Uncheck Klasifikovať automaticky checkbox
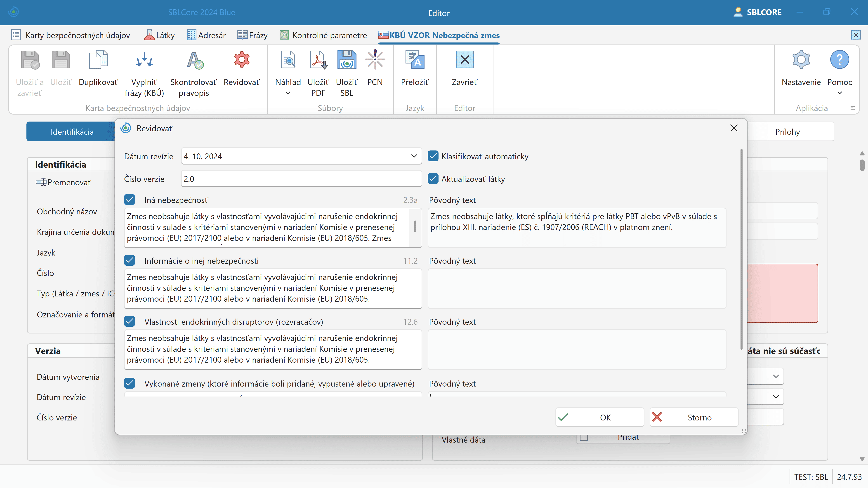Image resolution: width=868 pixels, height=488 pixels. pos(433,156)
